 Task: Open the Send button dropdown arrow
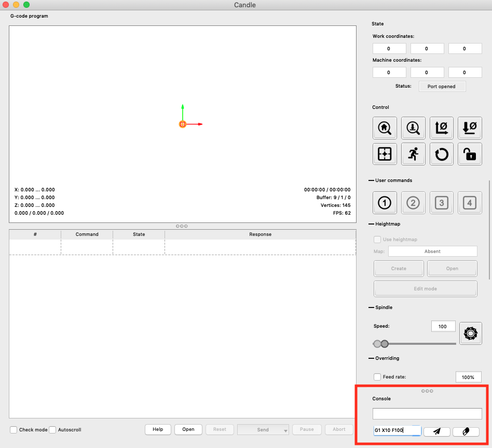(285, 430)
